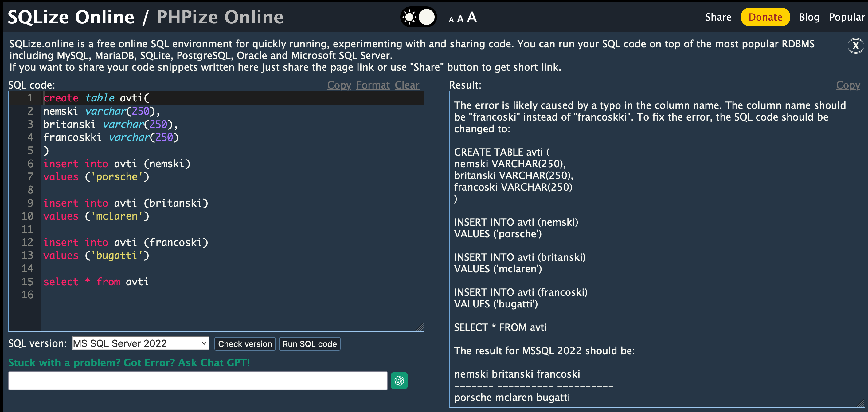This screenshot has width=868, height=412.
Task: Go to SQLize Online home title
Action: 71,17
